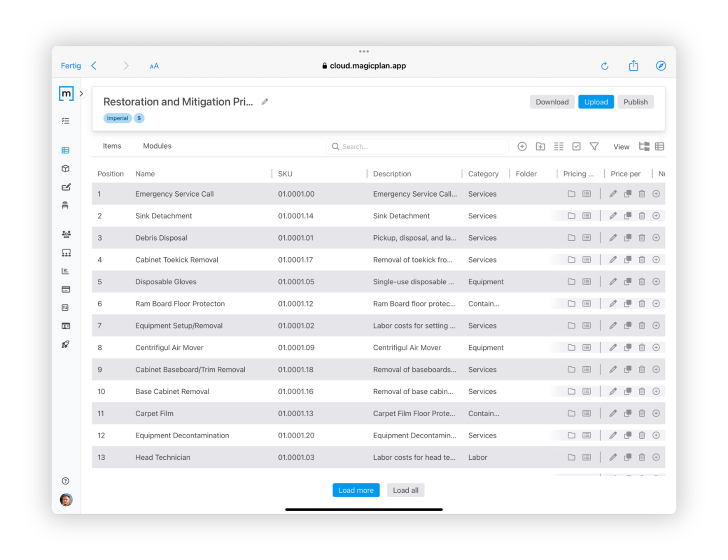The width and height of the screenshot is (728, 560).
Task: Duplicate the Sink Detachment row
Action: (x=627, y=215)
